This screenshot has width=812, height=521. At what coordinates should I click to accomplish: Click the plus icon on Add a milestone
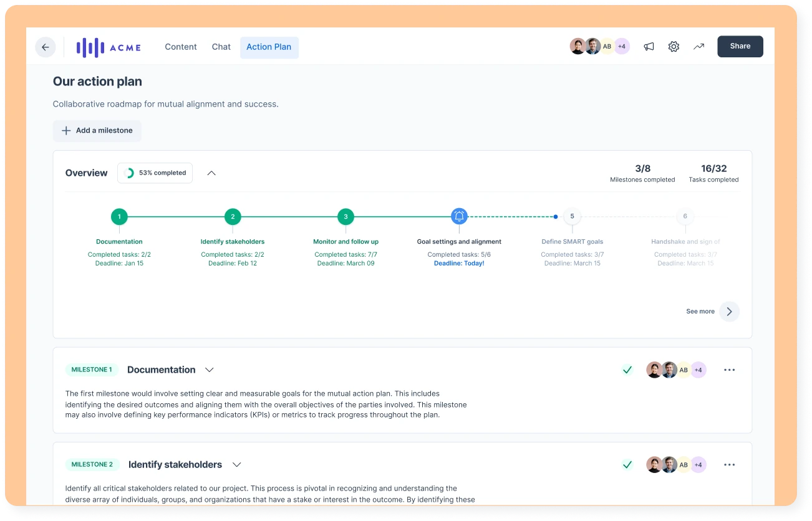click(x=66, y=130)
